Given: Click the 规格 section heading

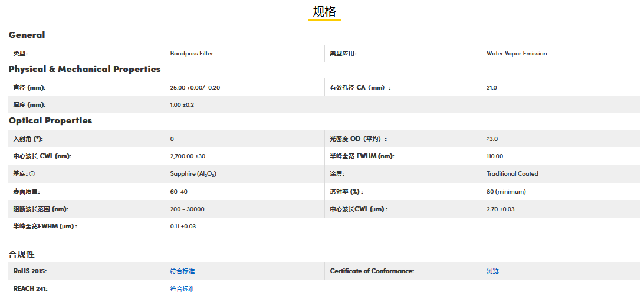Looking at the screenshot, I should point(324,11).
